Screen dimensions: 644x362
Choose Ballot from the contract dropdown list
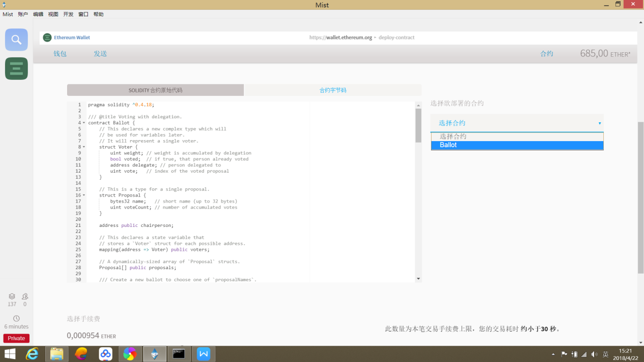pyautogui.click(x=517, y=145)
